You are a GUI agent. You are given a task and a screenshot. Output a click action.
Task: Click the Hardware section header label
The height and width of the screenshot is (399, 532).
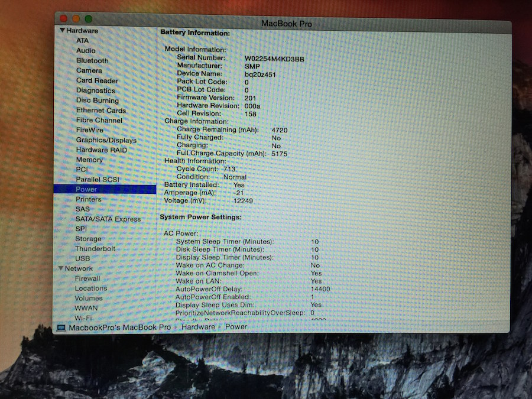coord(82,31)
